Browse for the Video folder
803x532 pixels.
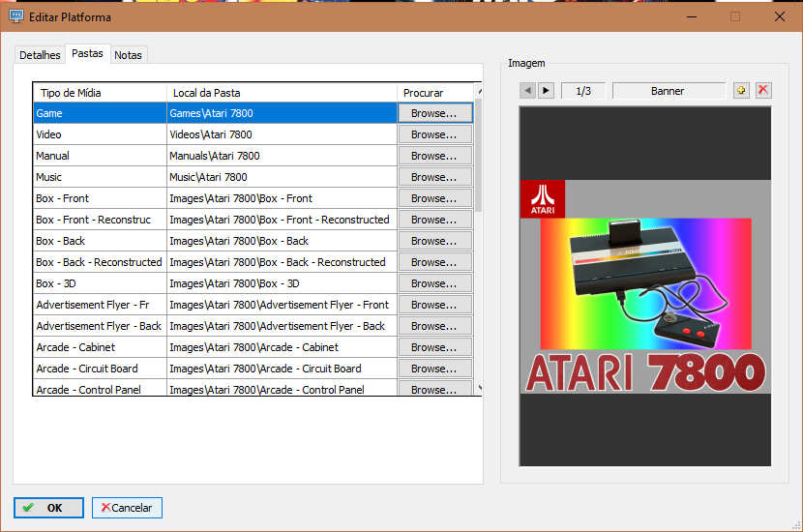(x=434, y=134)
